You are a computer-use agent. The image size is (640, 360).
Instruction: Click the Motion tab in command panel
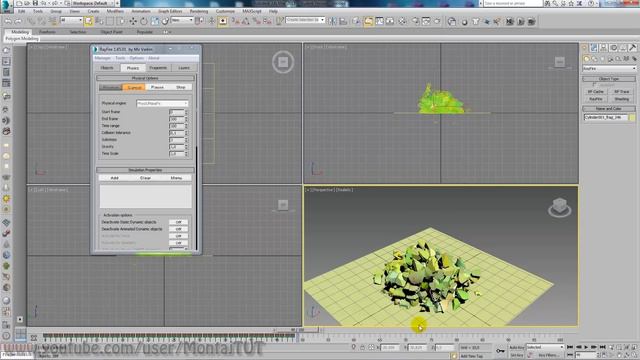(x=613, y=48)
